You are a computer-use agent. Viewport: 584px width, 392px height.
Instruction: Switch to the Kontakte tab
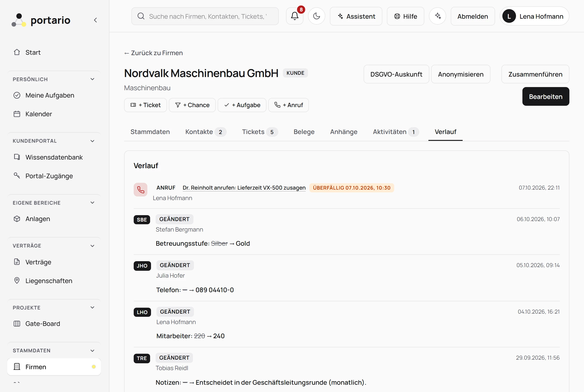(206, 132)
